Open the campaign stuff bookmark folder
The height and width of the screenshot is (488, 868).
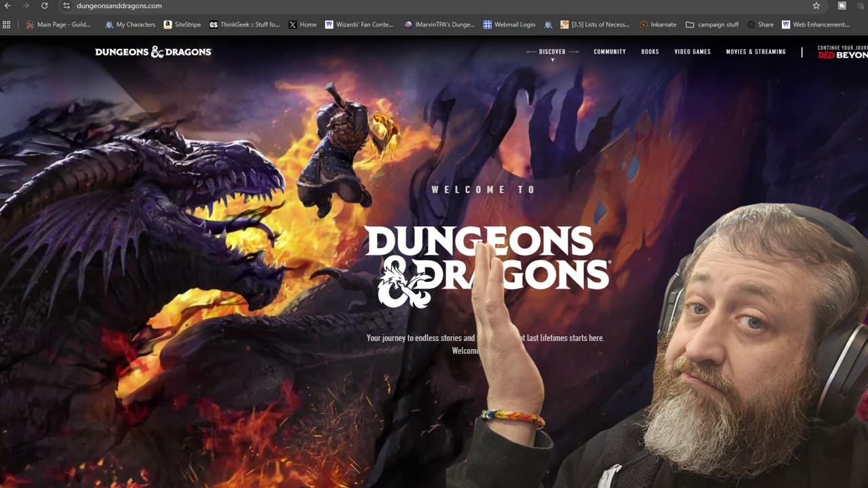coord(712,24)
